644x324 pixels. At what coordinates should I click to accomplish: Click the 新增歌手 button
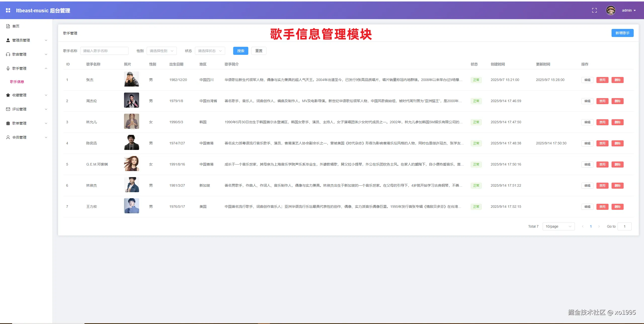point(622,33)
